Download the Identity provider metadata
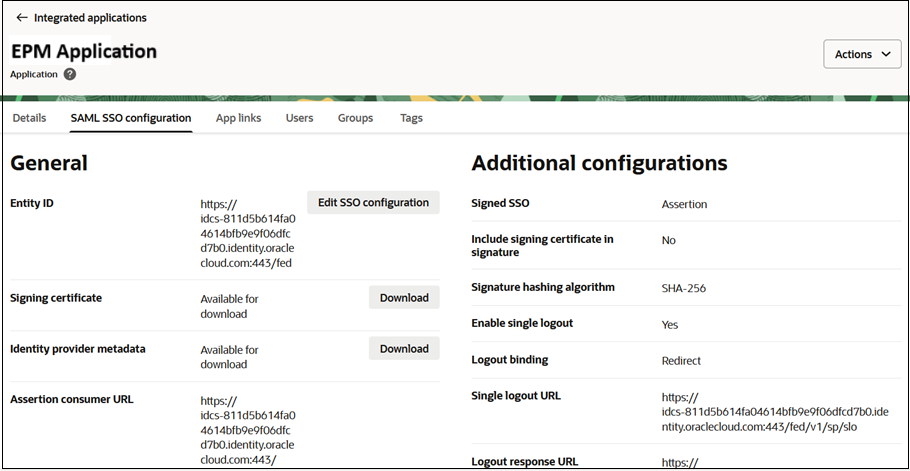 pos(404,349)
